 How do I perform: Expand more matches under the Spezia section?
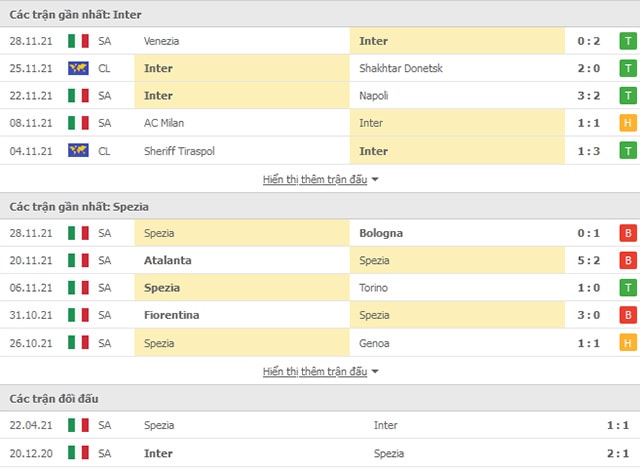(x=320, y=372)
